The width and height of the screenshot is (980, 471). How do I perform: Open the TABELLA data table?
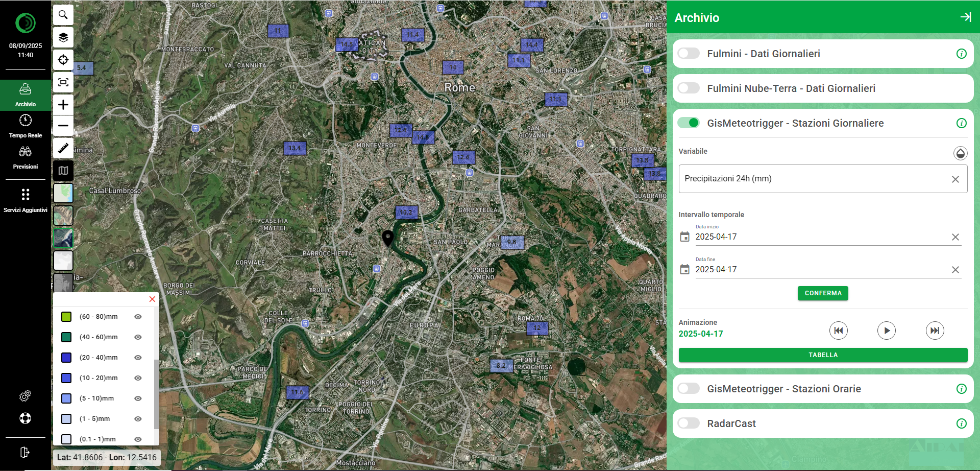823,355
